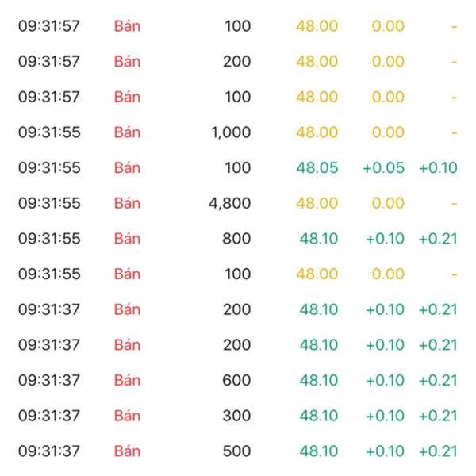Image resolution: width=476 pixels, height=476 pixels.
Task: Click the timestamp in the 500 volume row
Action: click(49, 451)
